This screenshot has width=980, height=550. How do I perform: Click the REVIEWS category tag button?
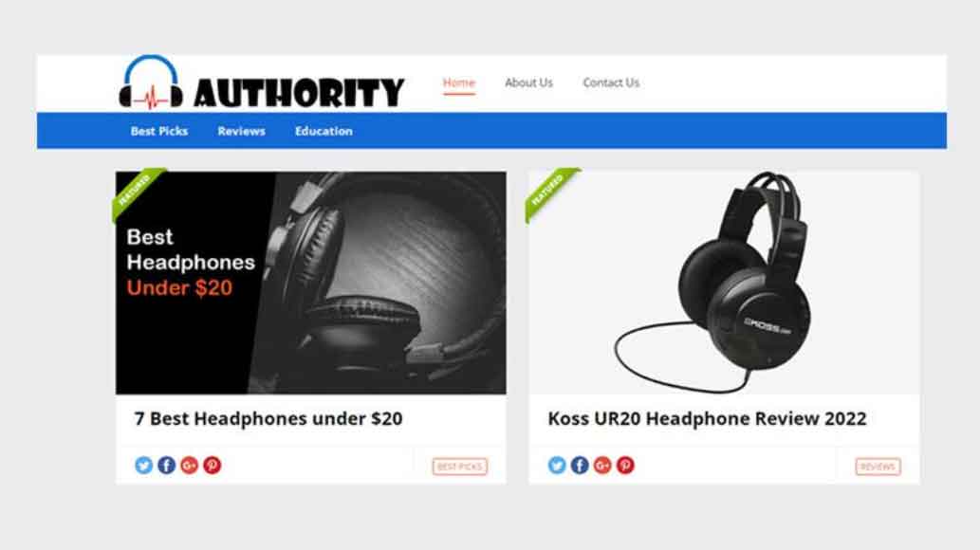[878, 467]
